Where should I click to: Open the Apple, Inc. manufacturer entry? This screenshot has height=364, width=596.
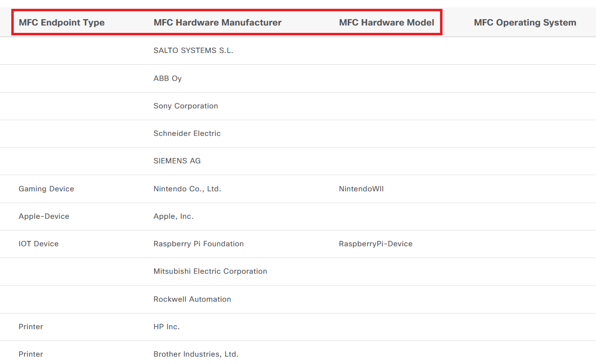[173, 216]
